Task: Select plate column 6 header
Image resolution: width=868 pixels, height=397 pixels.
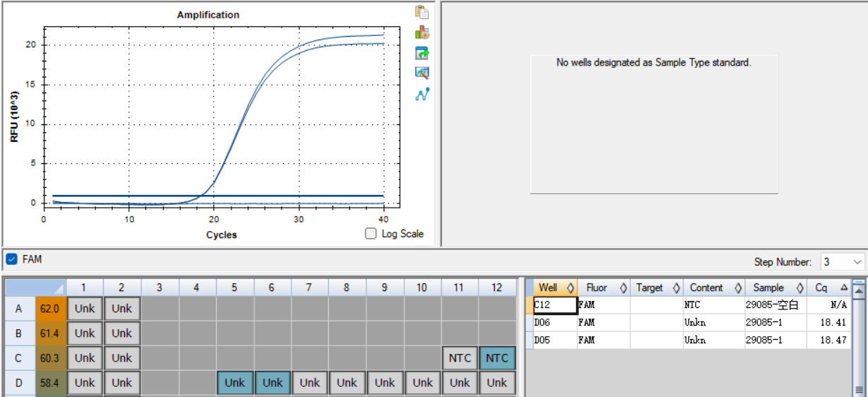Action: pos(272,288)
